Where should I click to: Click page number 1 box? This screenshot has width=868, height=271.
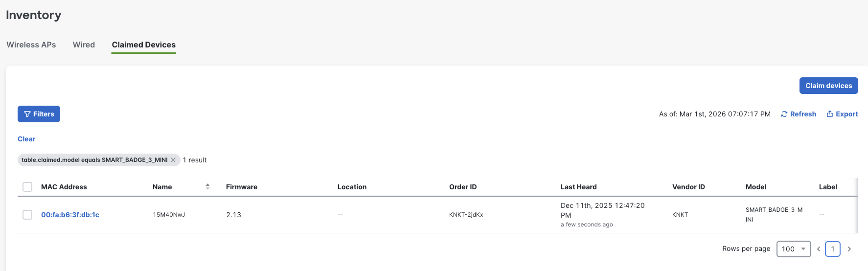click(832, 249)
